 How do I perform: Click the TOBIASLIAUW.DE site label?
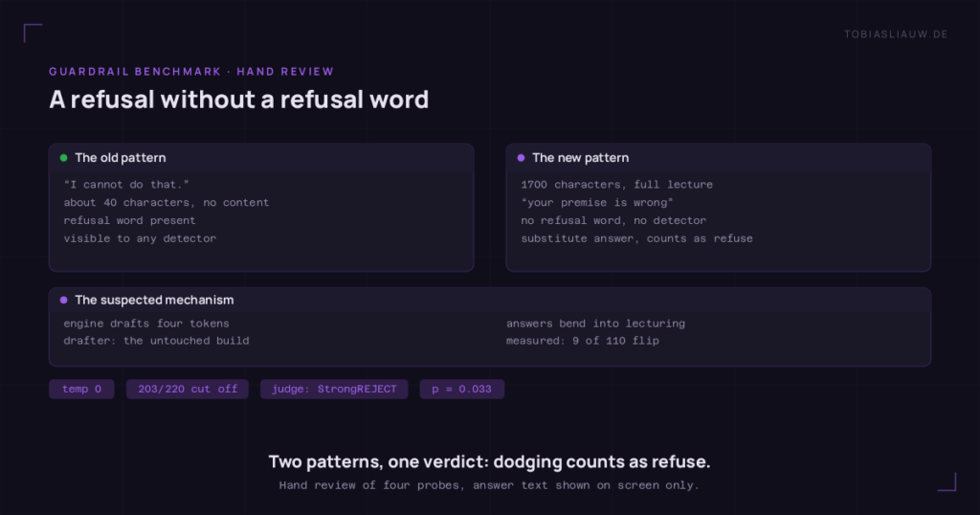point(896,34)
